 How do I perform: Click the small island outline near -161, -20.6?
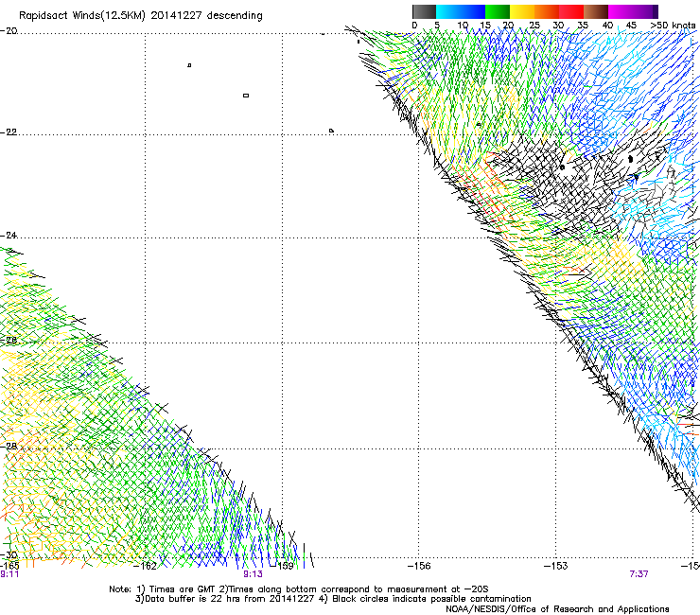pos(189,65)
